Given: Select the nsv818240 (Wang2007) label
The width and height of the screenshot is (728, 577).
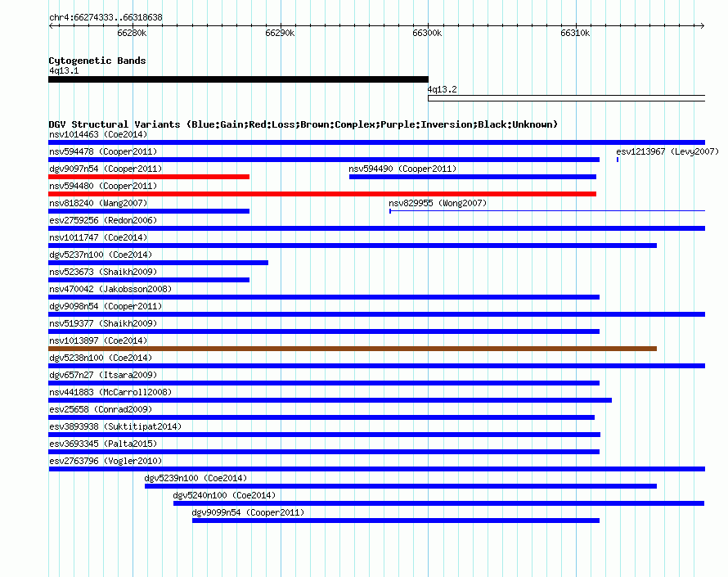Looking at the screenshot, I should [x=98, y=203].
